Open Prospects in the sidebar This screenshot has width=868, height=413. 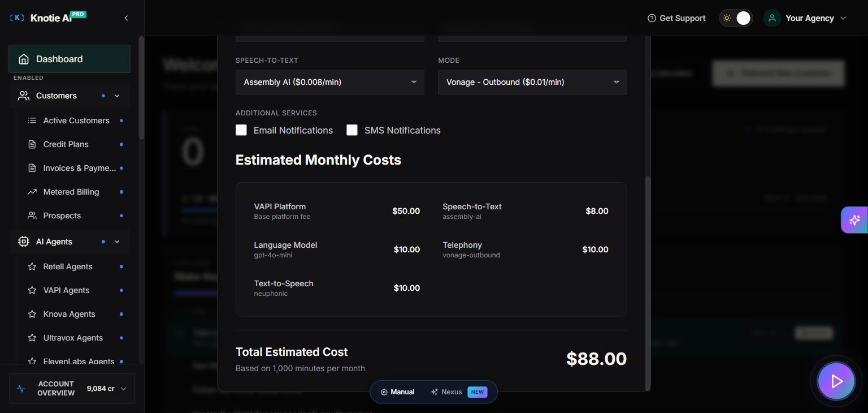tap(62, 216)
